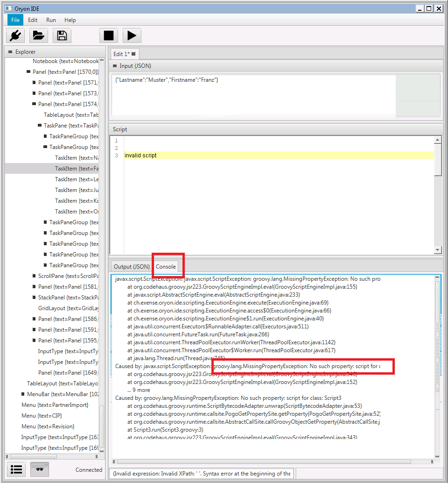Stop script execution with the square button
The height and width of the screenshot is (483, 448).
point(109,36)
